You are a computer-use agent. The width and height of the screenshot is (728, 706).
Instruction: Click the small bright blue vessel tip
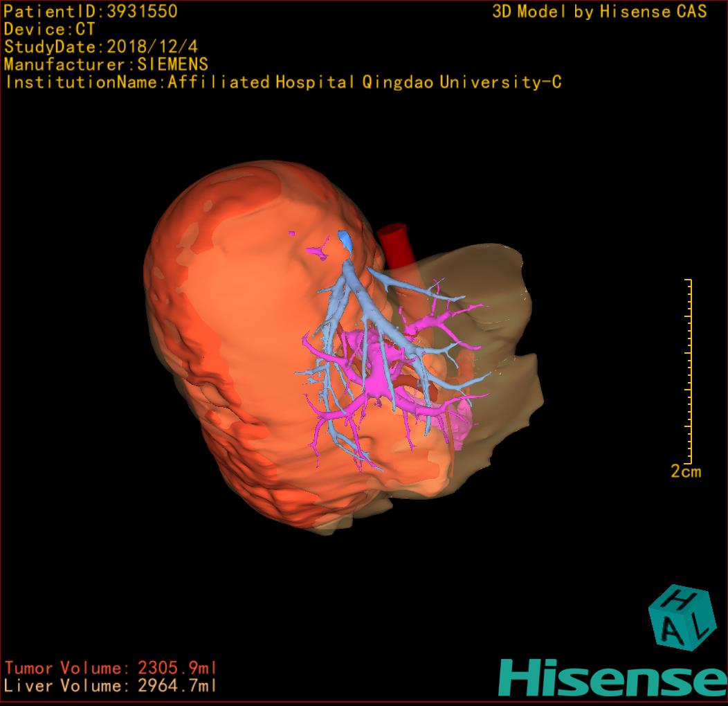[344, 239]
